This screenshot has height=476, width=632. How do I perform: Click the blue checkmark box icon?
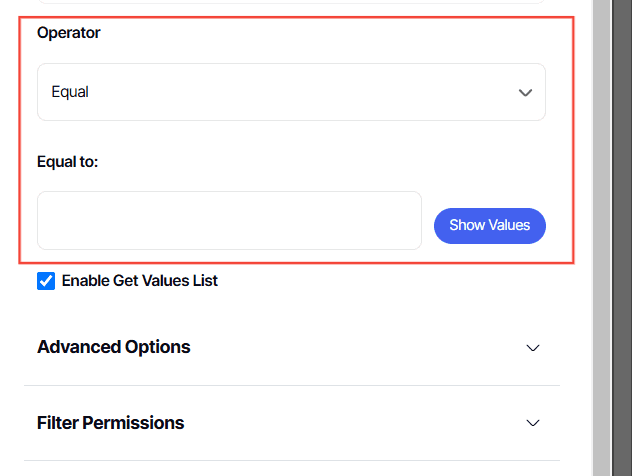coord(46,281)
